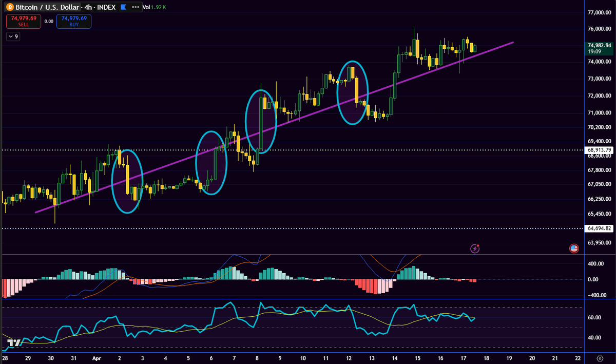The image size is (616, 364).
Task: Click the 68,913.79 horizontal line price label
Action: 599,150
